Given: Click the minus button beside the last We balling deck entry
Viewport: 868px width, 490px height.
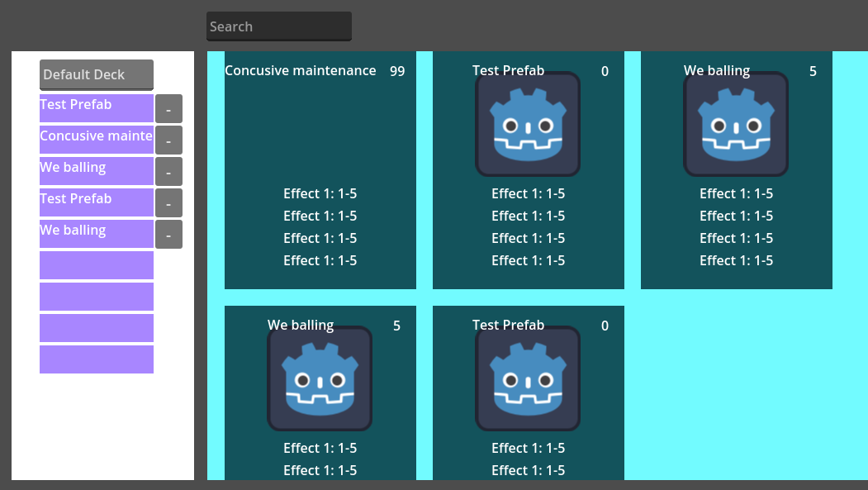Looking at the screenshot, I should pos(168,234).
